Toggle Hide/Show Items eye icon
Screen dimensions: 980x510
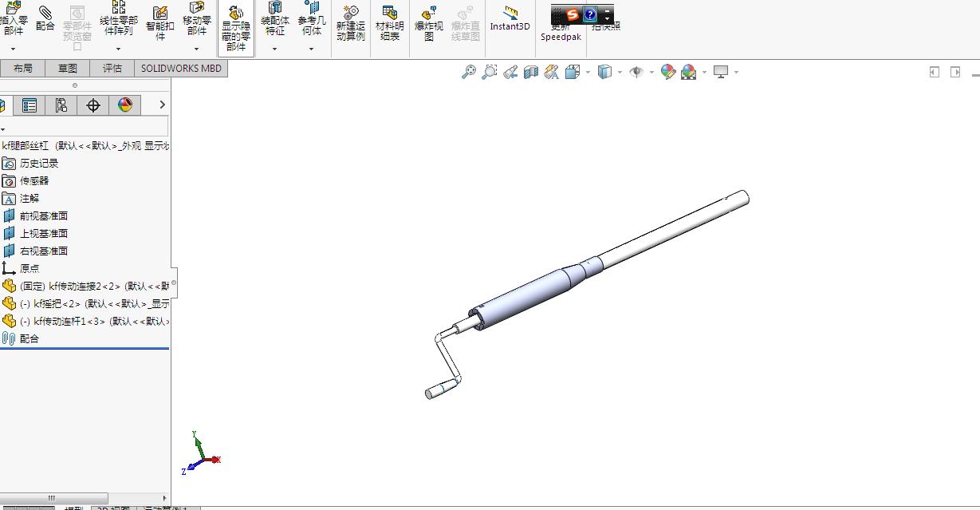636,72
